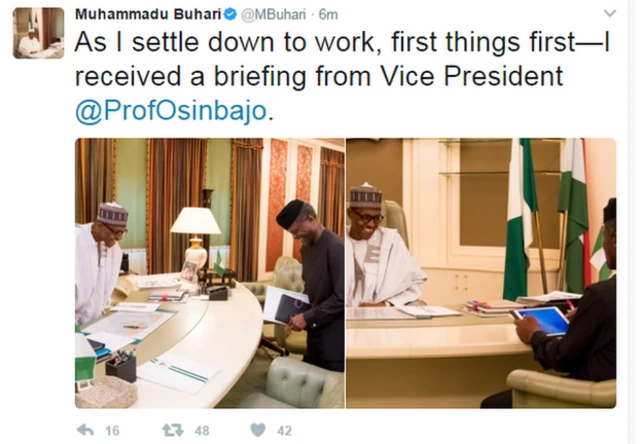
Task: Click the like count 42
Action: click(x=286, y=430)
